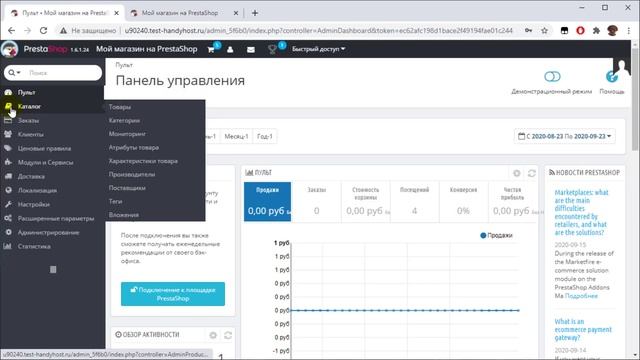
Task: Select the Месяц-1 period button
Action: click(x=236, y=136)
